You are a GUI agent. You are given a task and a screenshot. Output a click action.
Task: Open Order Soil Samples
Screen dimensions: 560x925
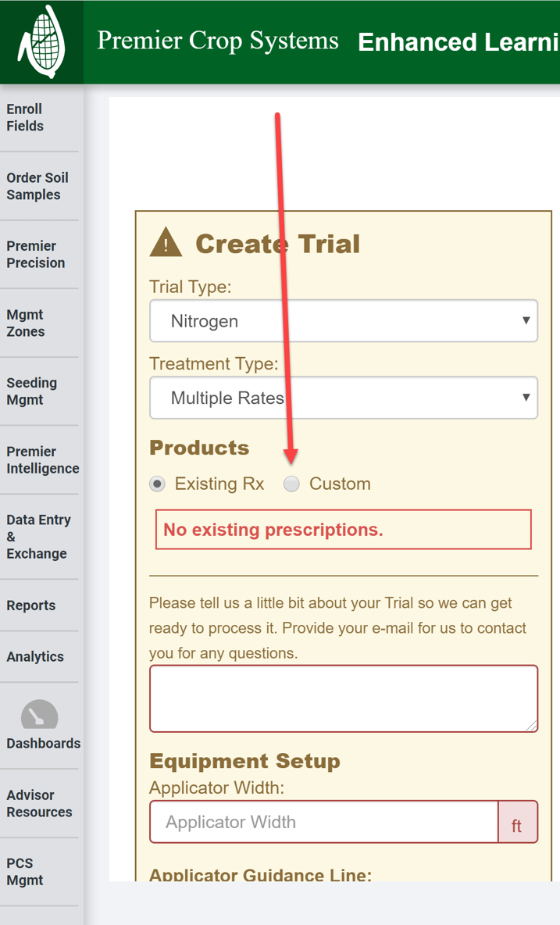pos(37,186)
